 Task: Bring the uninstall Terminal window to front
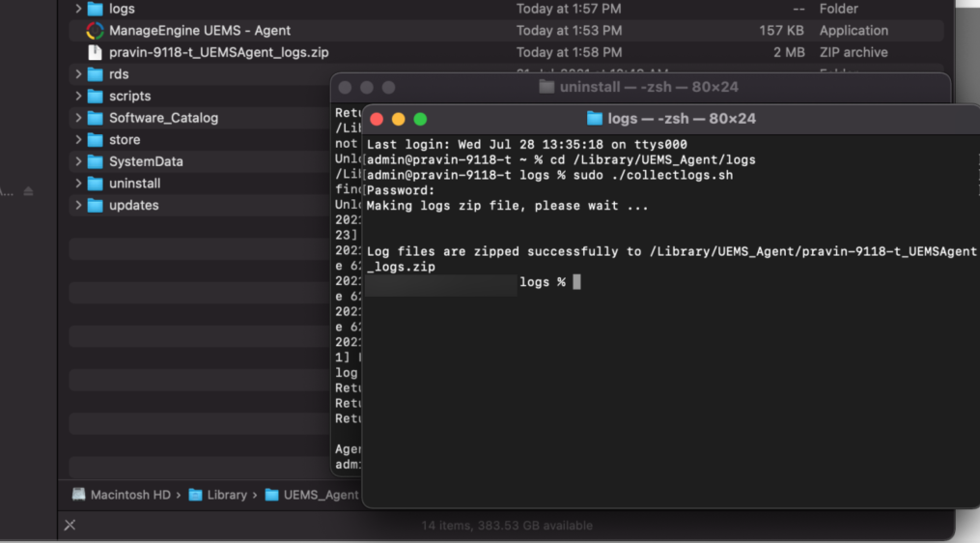point(637,87)
